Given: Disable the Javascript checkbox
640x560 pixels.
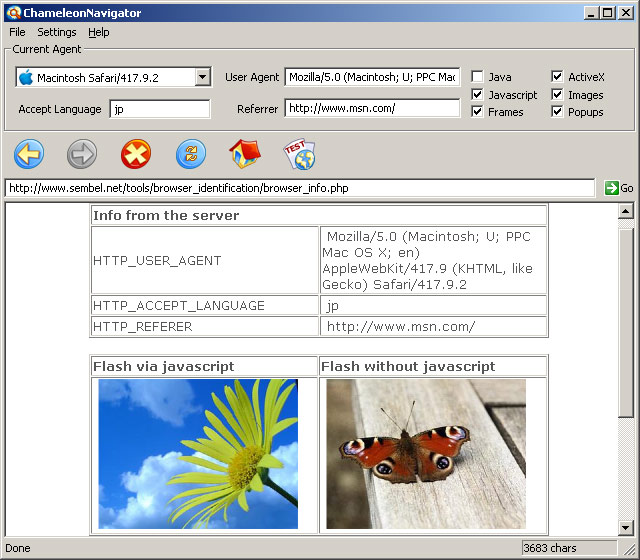Looking at the screenshot, I should [478, 95].
